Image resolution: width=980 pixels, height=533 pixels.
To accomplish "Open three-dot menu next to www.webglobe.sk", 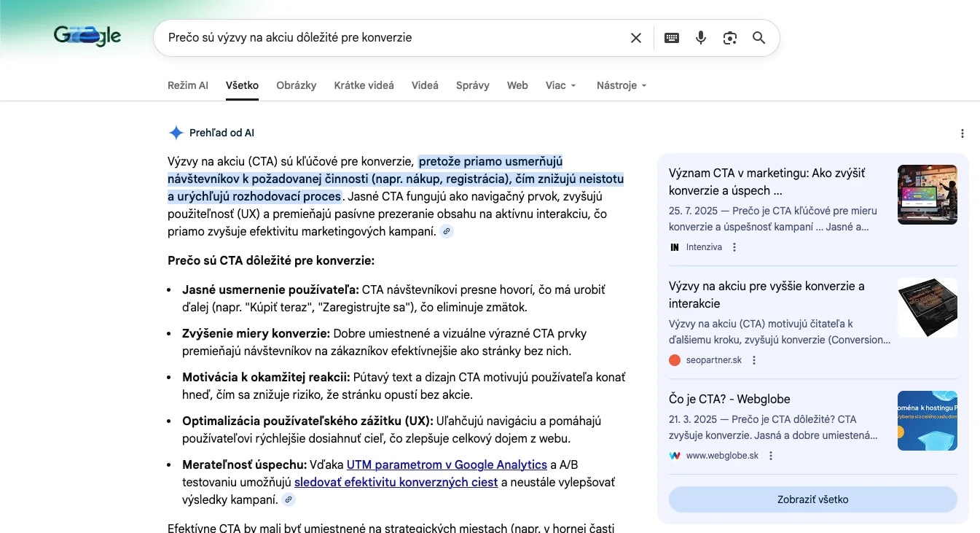I will point(771,456).
